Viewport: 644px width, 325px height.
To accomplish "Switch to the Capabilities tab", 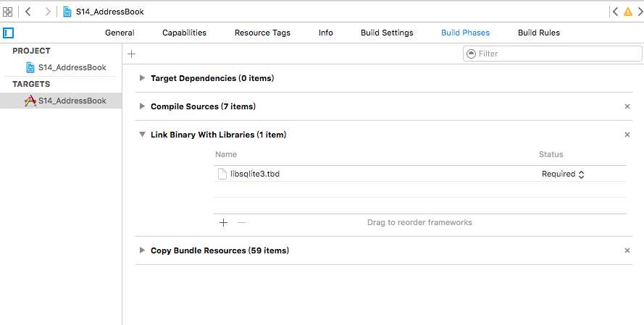I will point(184,33).
